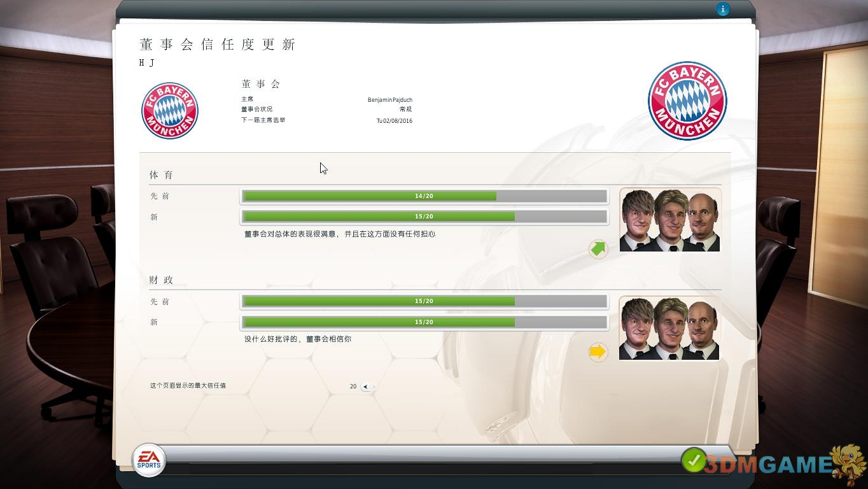Decrease the maximum trust value with left arrow
Image resolution: width=868 pixels, height=489 pixels.
365,386
